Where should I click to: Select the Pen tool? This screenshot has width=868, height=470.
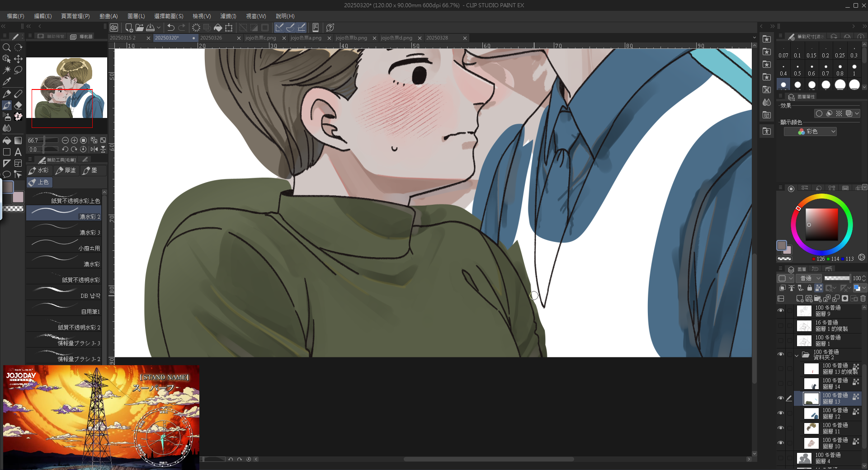(7, 94)
